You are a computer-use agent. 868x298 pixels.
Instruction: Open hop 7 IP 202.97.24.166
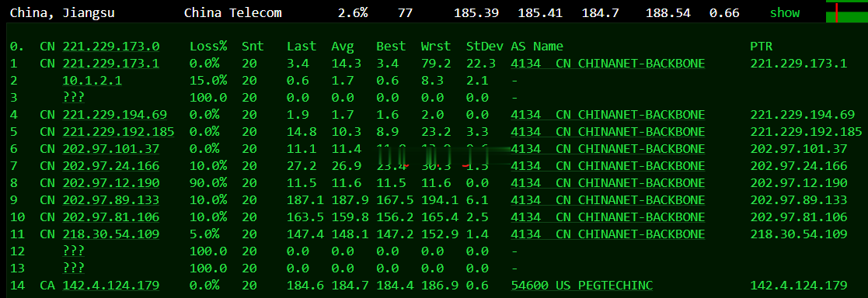pos(110,166)
